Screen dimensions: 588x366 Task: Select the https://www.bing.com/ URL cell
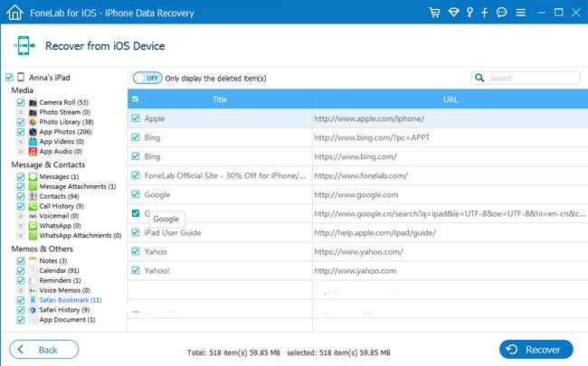pos(450,156)
